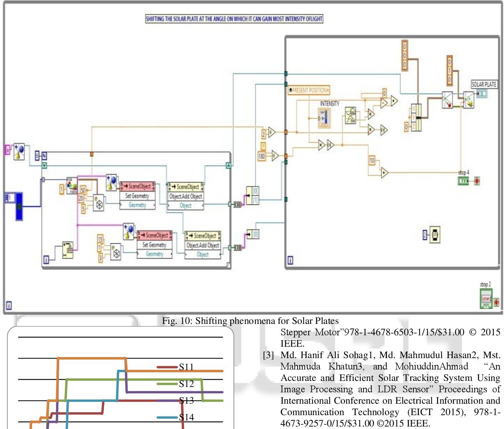Select the constant 2 beside the Wait timer
504x429 pixels.
pos(425,235)
